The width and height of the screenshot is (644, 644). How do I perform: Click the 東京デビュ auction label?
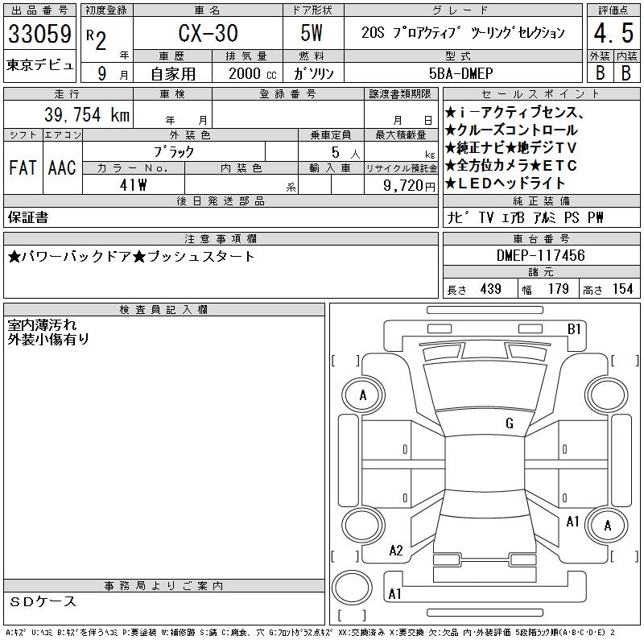(39, 65)
